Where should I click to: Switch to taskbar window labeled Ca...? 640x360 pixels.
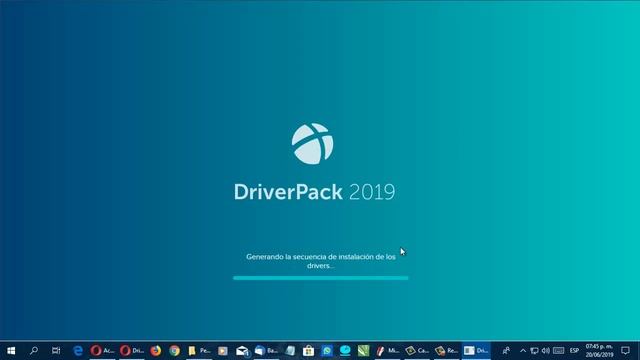417,351
